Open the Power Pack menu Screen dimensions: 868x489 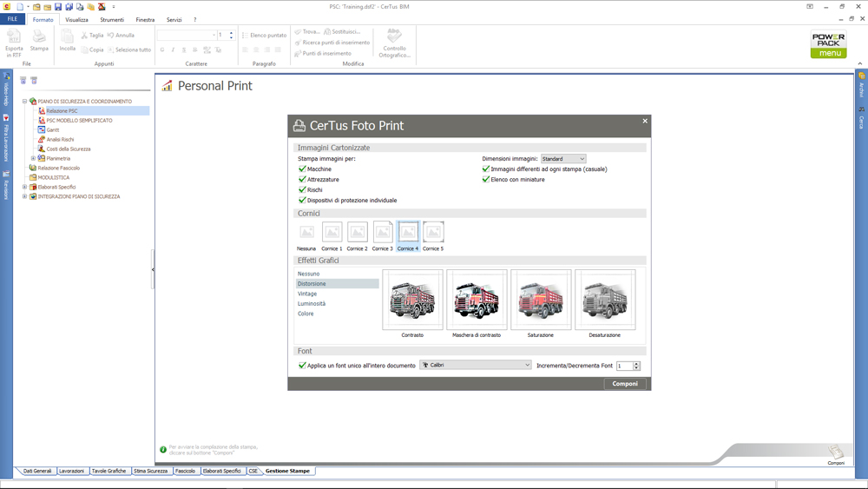tap(829, 44)
